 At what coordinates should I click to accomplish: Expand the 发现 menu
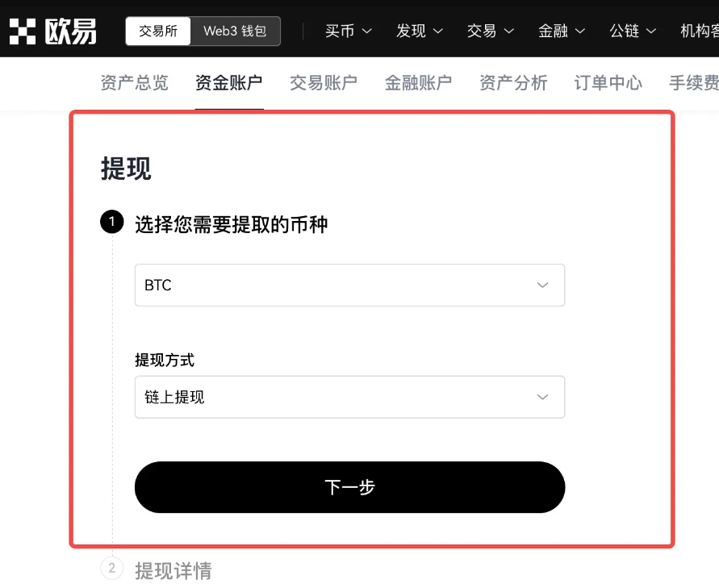[x=420, y=31]
